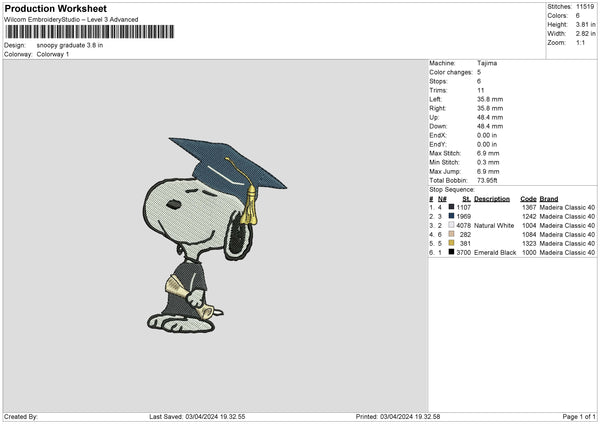The image size is (600, 424).
Task: Click the Max Stitch value 6.9 mm
Action: click(x=488, y=153)
